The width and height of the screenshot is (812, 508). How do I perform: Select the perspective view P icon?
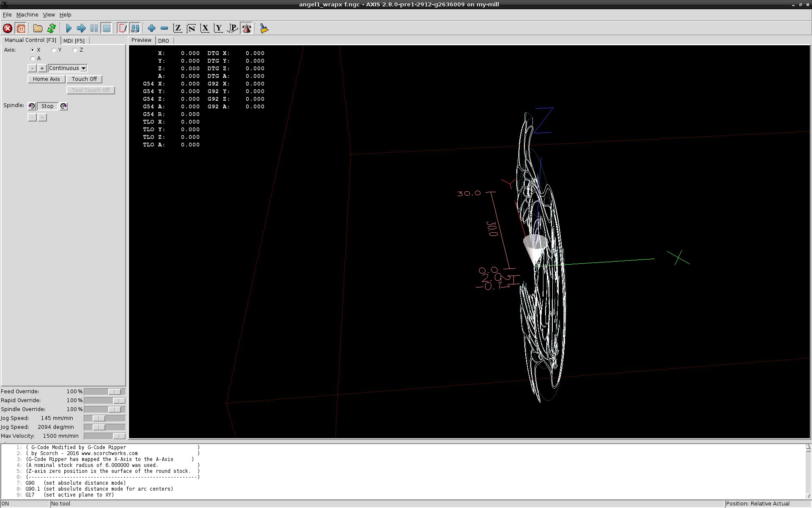click(x=232, y=28)
